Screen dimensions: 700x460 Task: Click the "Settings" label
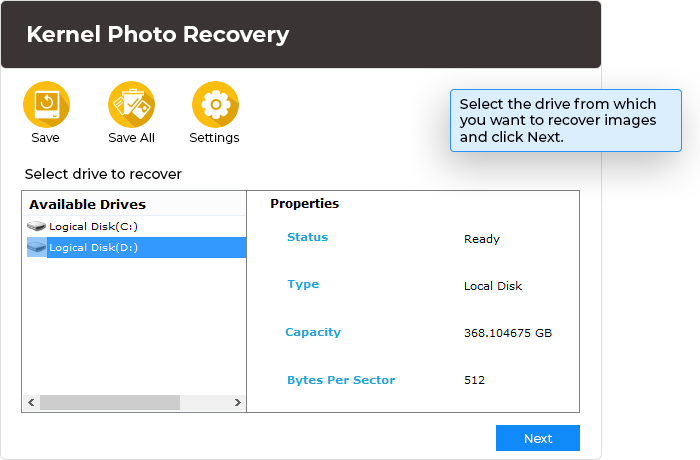click(x=214, y=138)
